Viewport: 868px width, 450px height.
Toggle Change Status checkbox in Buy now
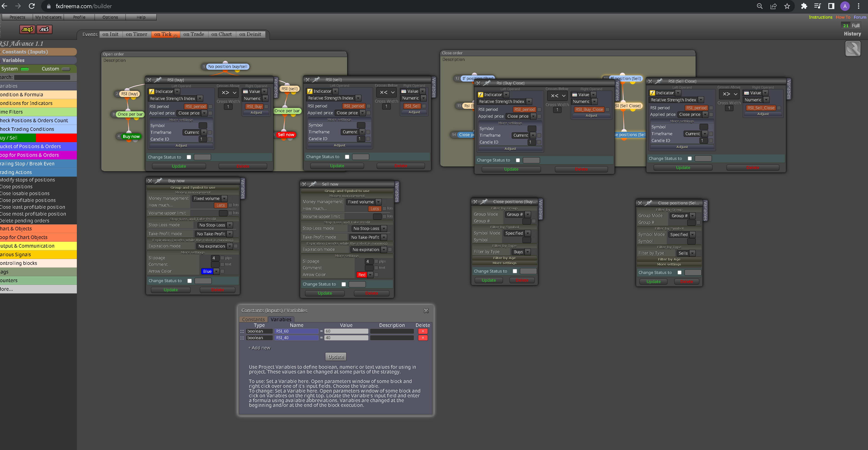[x=190, y=281]
